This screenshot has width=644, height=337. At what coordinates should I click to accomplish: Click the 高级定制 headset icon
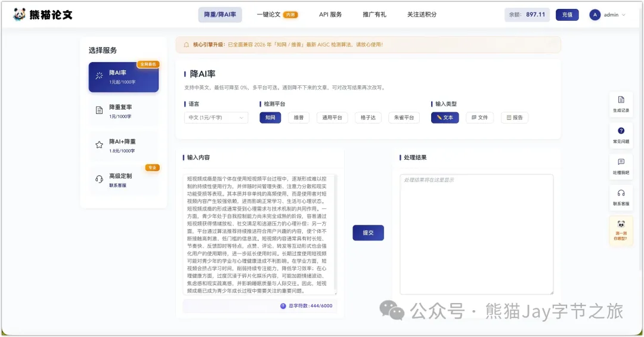tap(99, 179)
